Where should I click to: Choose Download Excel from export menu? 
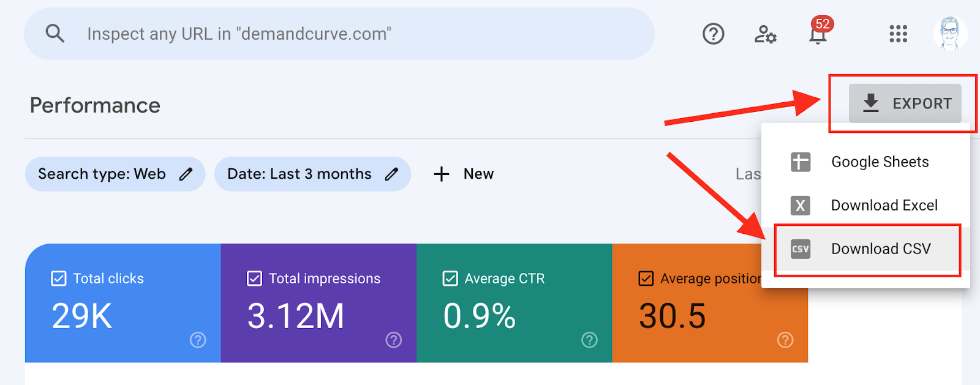click(884, 206)
